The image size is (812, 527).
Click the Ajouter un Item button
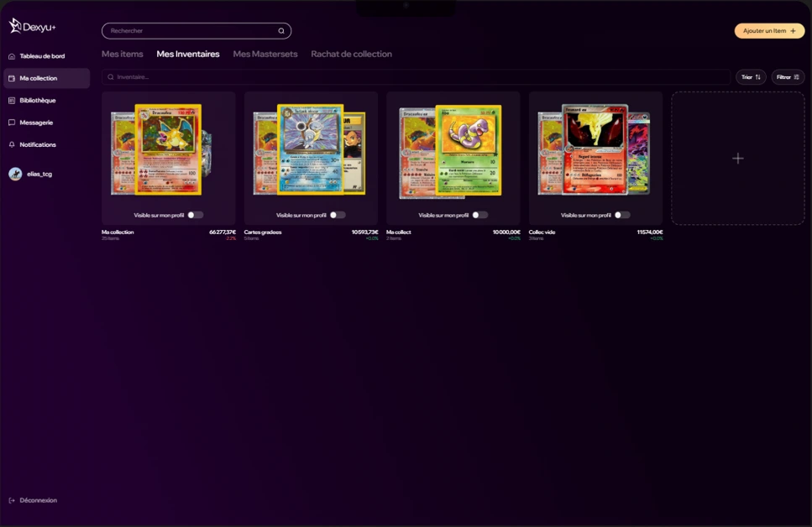[769, 31]
